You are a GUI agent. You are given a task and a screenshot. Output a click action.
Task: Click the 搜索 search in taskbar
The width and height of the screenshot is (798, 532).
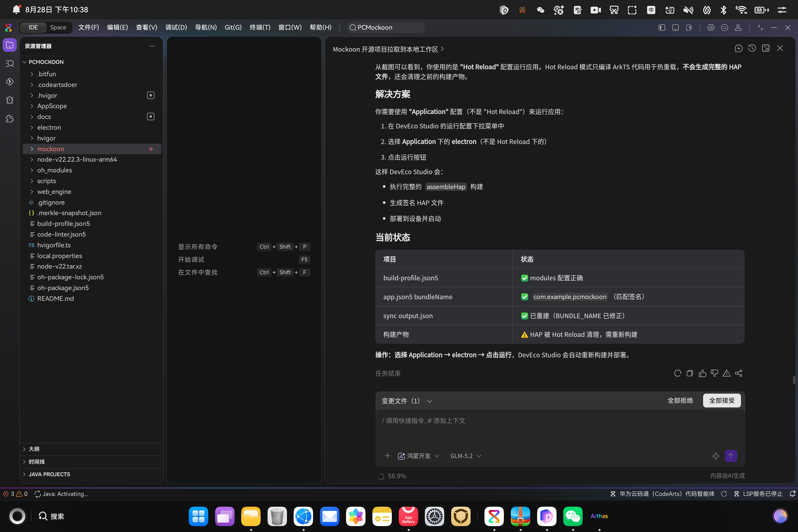click(52, 516)
